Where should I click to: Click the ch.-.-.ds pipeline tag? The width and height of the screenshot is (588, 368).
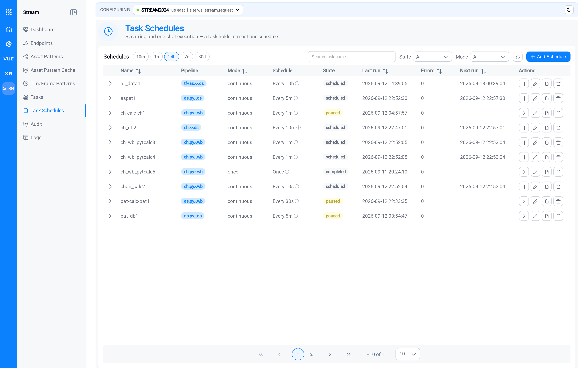pos(191,128)
